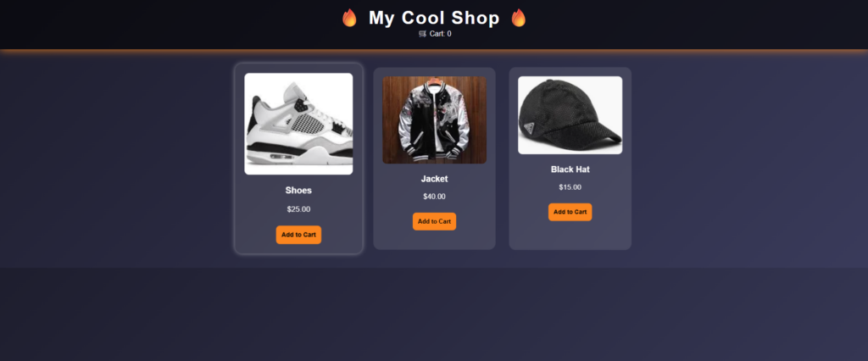Add the Jacket to the cart
Viewport: 868px width, 361px height.
coord(435,221)
